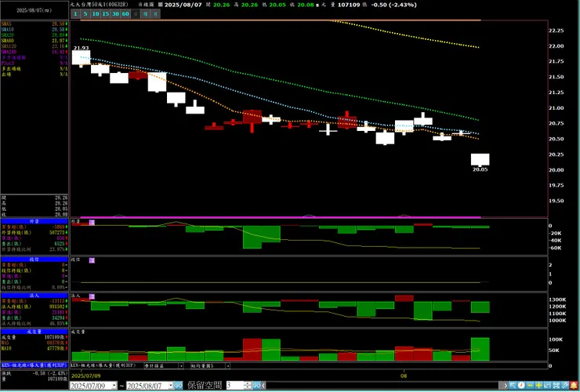
Task: Click the date box 2025/08/07 at top left
Action: click(34, 10)
